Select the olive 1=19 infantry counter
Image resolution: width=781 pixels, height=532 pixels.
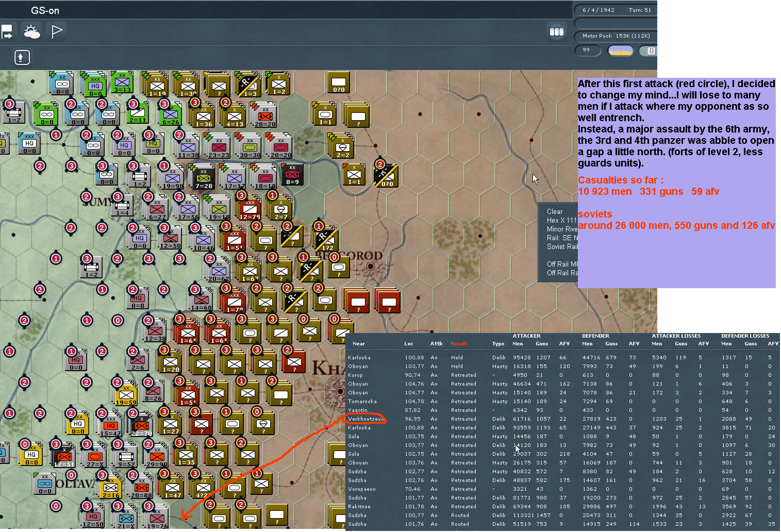(x=157, y=86)
